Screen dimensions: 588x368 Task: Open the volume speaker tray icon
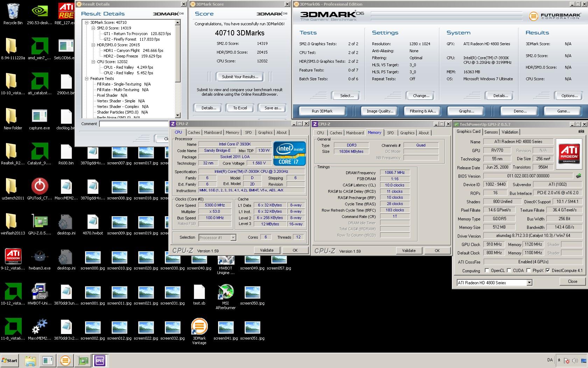tap(575, 360)
